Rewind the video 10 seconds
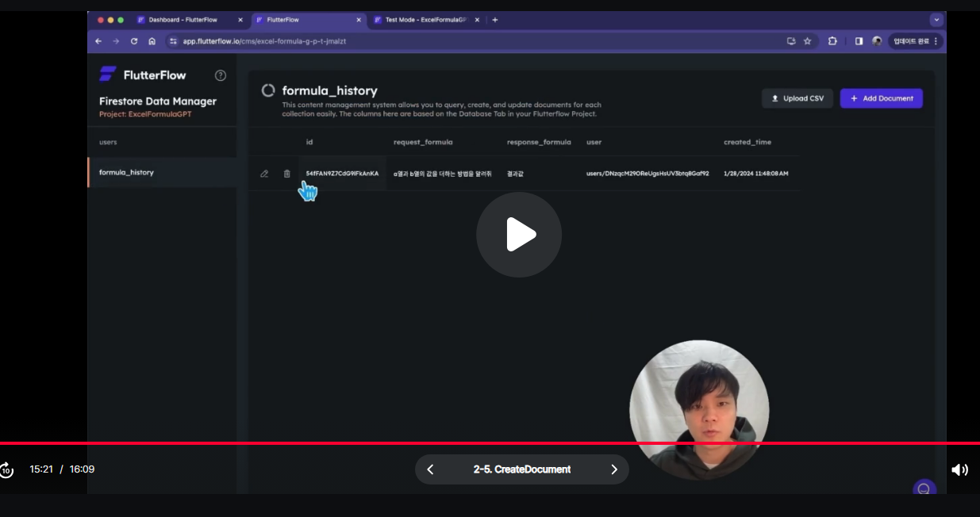Viewport: 980px width, 517px height. point(6,469)
